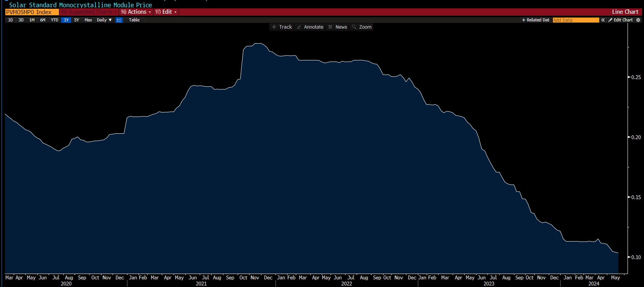This screenshot has height=287, width=644.
Task: Click the 2022 year label on time axis
Action: (347, 284)
